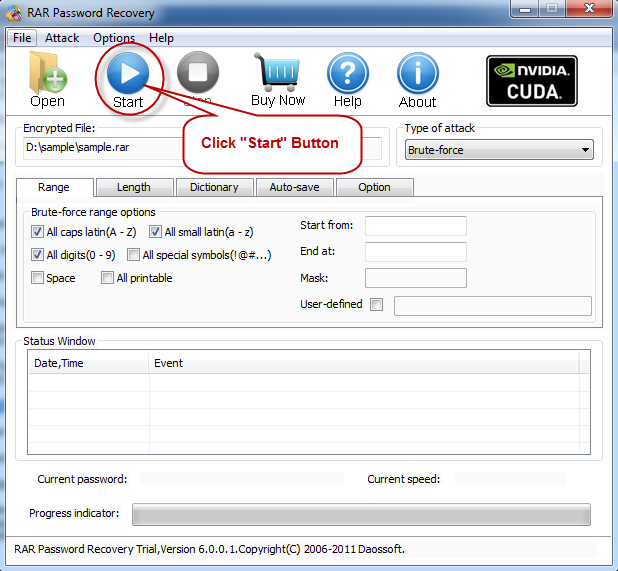Open the Attack menu
This screenshot has height=571, width=618.
[62, 38]
